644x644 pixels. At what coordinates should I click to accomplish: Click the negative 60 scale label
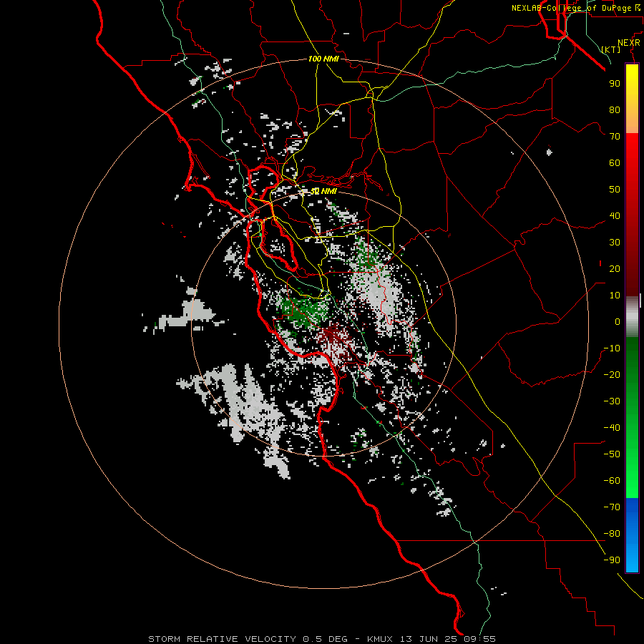(x=612, y=481)
